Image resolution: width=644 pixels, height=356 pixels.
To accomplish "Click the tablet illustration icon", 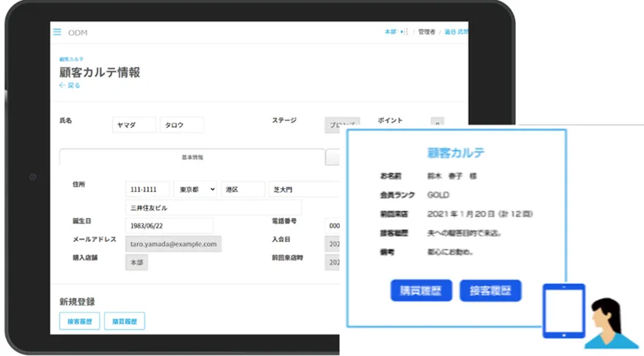I will (x=563, y=310).
